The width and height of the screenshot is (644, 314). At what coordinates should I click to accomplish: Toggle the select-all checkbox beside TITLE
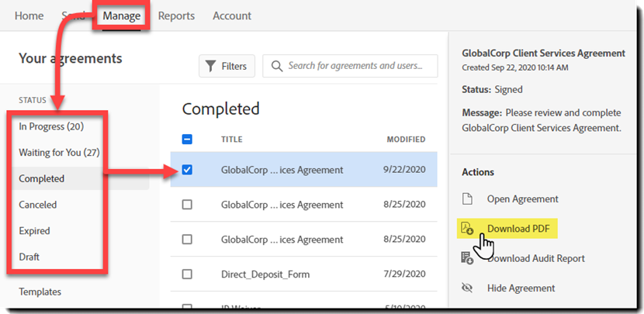[187, 140]
